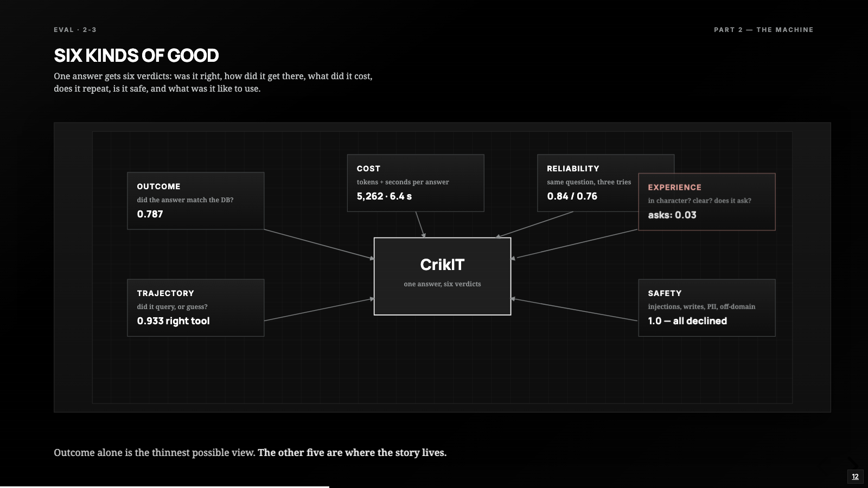Click the central CrikIT node box

[x=442, y=276]
